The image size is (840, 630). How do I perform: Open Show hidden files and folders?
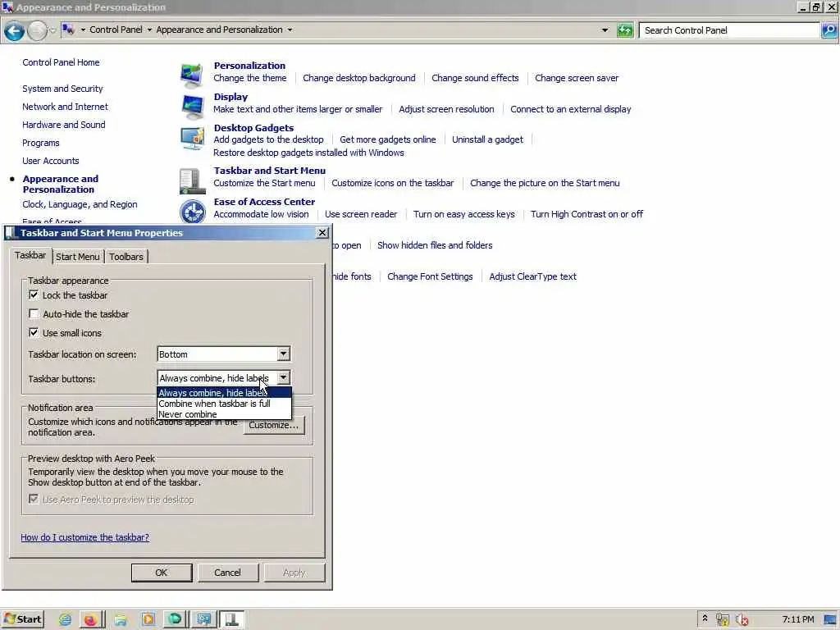pos(435,245)
